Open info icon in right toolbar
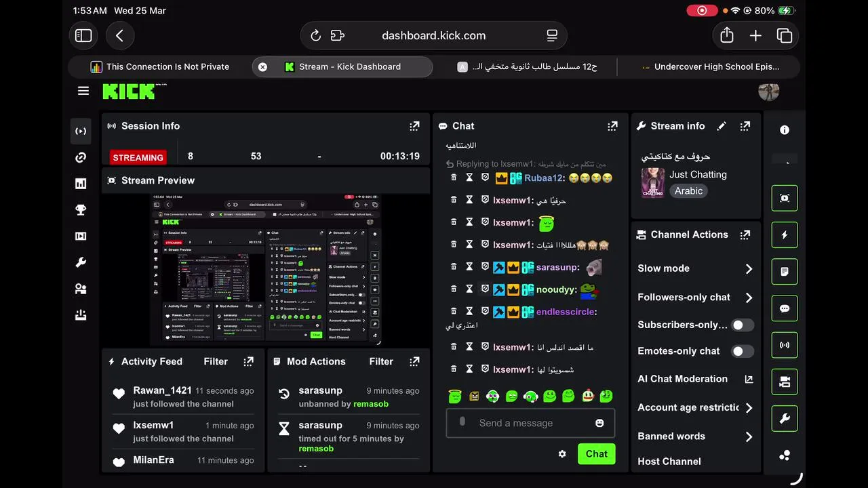The width and height of the screenshot is (868, 488). [x=785, y=130]
